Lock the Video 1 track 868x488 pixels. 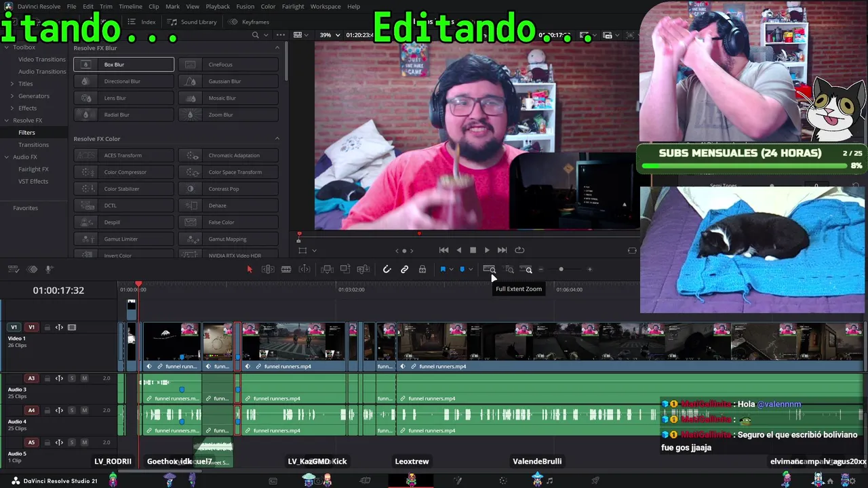coord(47,327)
